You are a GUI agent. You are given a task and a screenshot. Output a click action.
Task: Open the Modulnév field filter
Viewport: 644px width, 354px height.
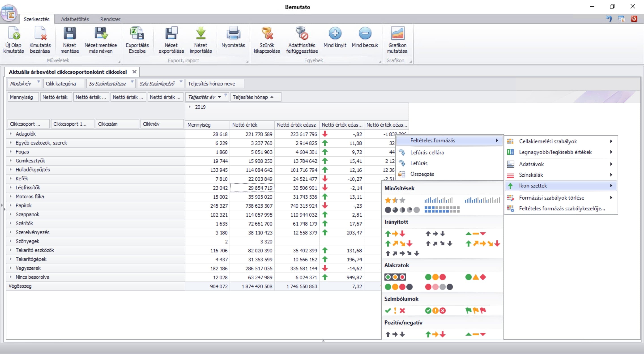coord(38,81)
